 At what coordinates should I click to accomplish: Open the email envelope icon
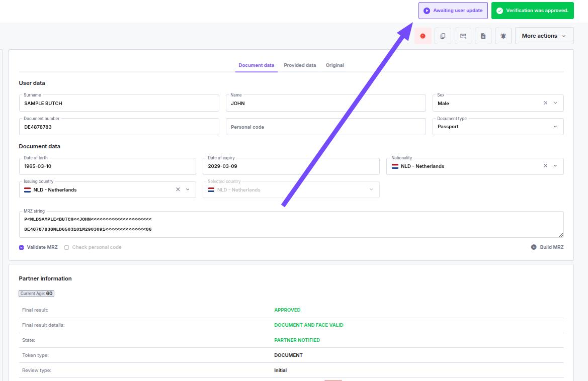463,36
